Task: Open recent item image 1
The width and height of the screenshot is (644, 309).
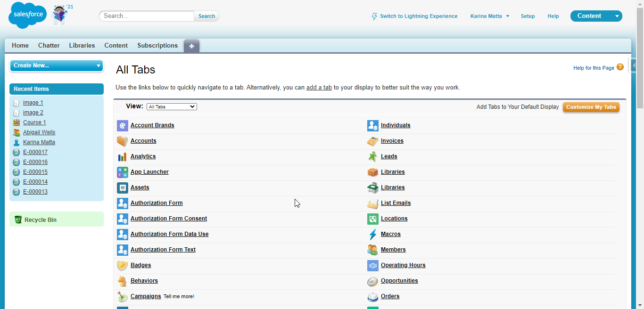Action: 33,103
